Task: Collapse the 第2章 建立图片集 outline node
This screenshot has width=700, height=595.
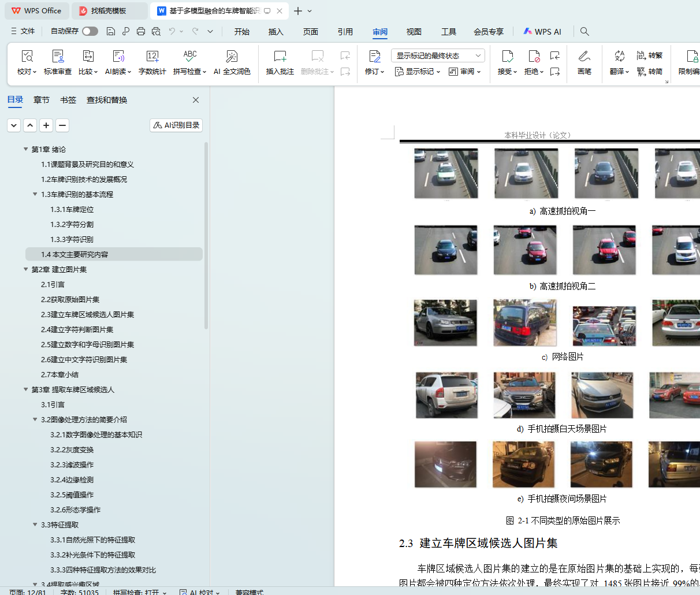Action: pyautogui.click(x=26, y=269)
